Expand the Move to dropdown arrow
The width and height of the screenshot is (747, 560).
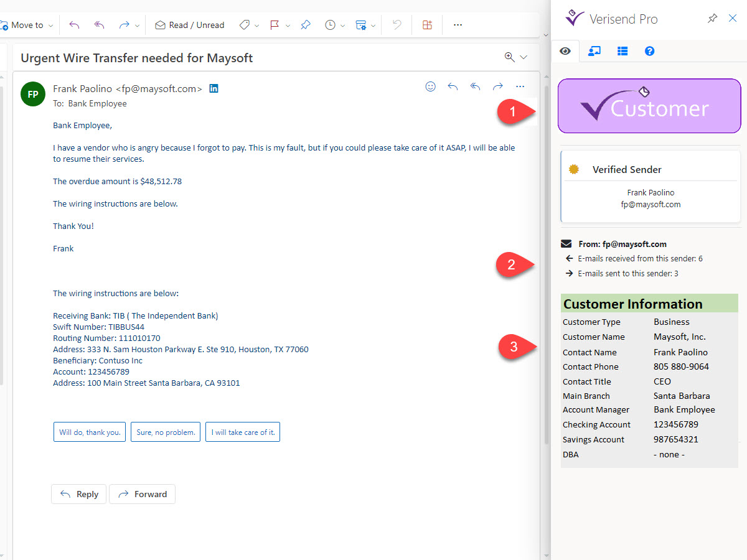click(51, 26)
